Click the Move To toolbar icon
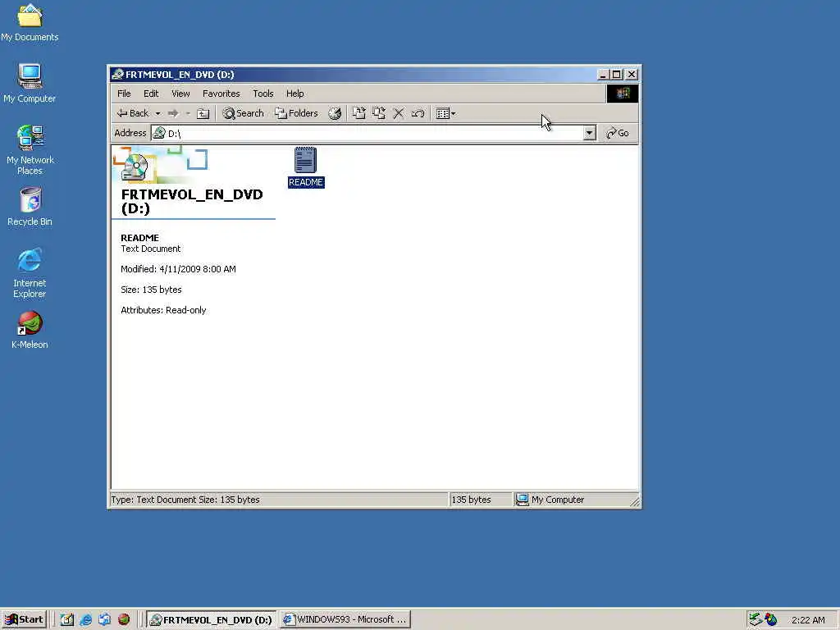Viewport: 840px width, 630px height. pyautogui.click(x=359, y=113)
